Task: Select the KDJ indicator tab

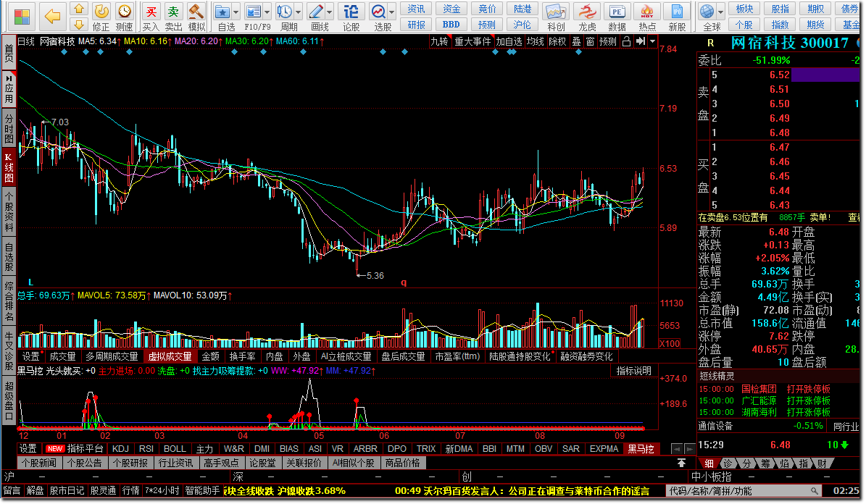Action: tap(120, 449)
